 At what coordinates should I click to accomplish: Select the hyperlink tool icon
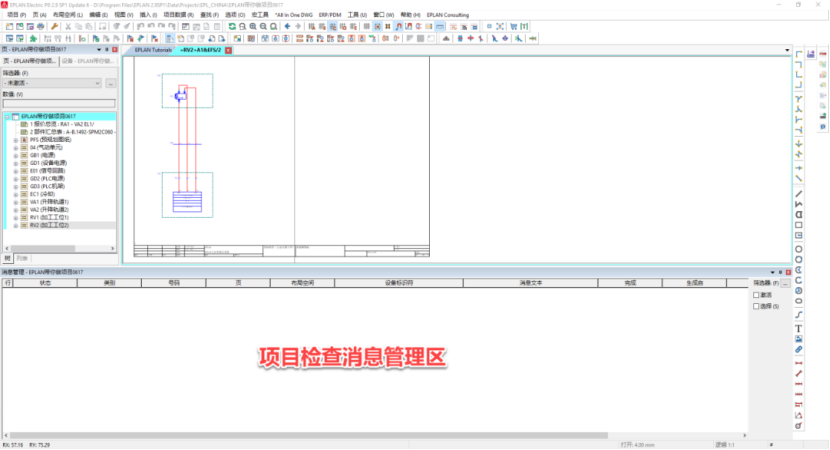pyautogui.click(x=799, y=349)
